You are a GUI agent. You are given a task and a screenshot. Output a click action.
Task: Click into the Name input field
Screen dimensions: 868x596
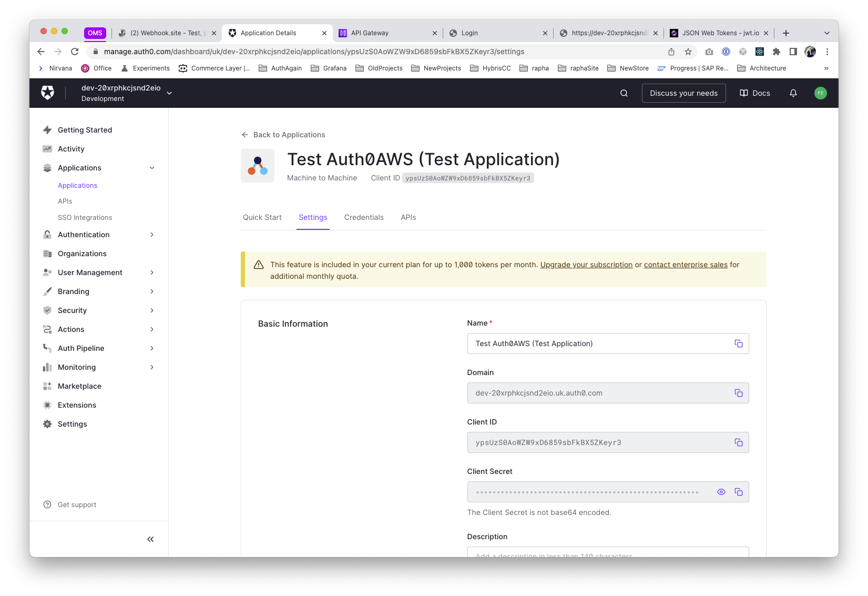pyautogui.click(x=598, y=344)
